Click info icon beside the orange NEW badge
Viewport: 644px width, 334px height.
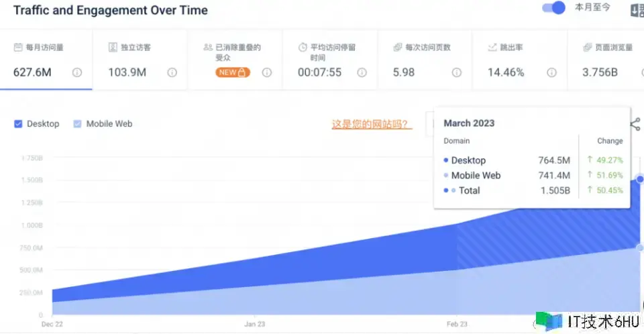coord(267,72)
